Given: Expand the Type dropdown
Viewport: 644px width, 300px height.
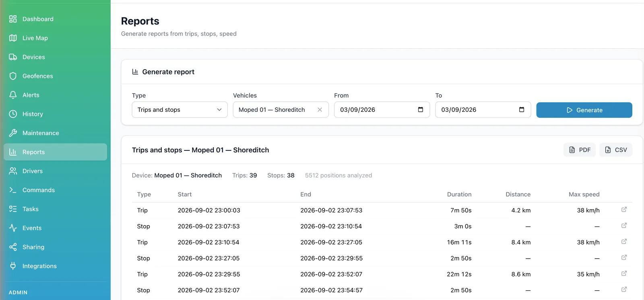Looking at the screenshot, I should click(x=180, y=110).
